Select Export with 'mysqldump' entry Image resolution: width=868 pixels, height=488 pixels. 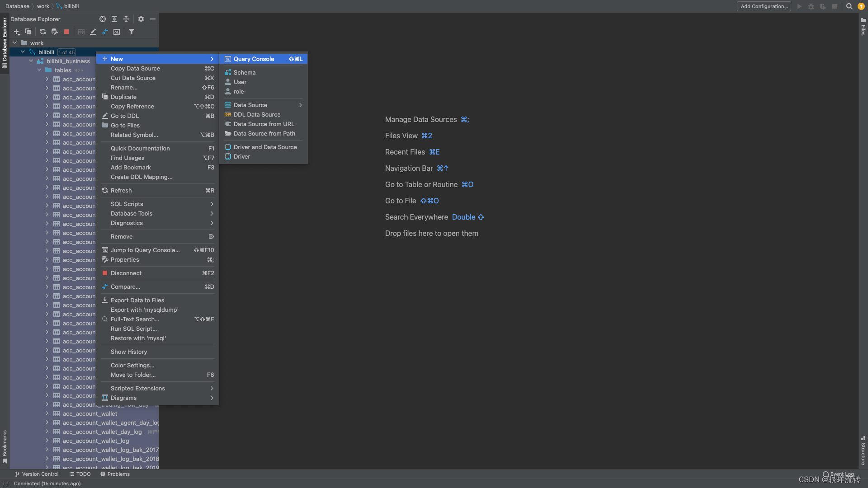click(158, 310)
